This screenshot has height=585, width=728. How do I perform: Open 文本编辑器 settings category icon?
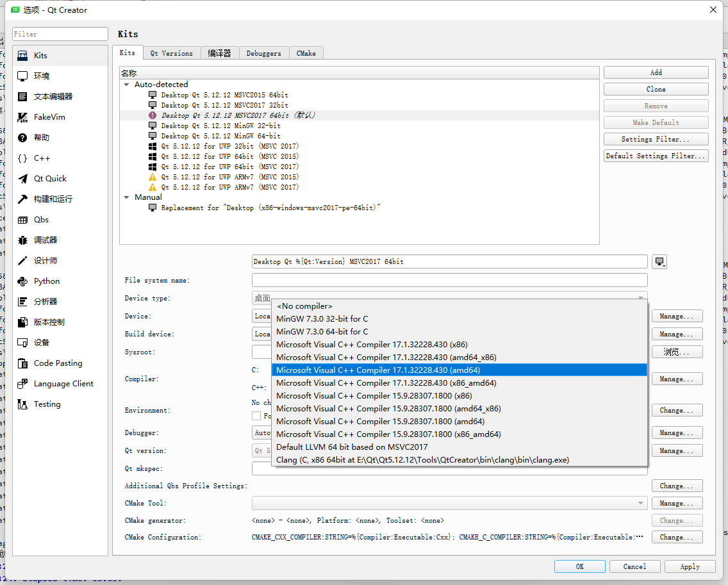pyautogui.click(x=22, y=97)
